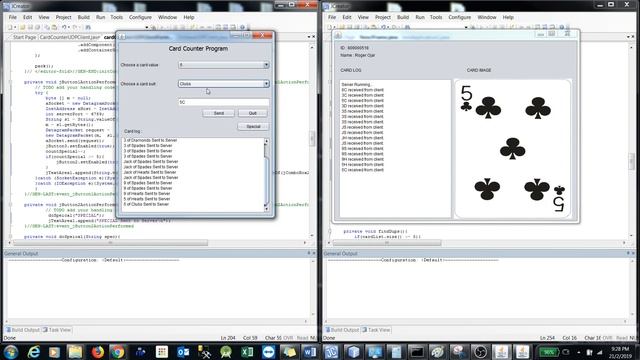640x360 pixels.
Task: Select log line '5 of Clubs Sent to Server'
Action: 146,204
